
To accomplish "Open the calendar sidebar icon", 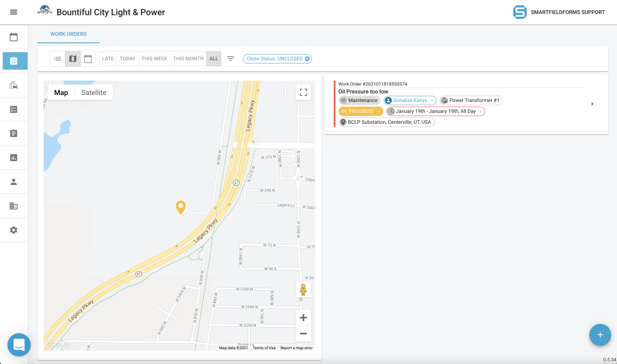I will (13, 37).
